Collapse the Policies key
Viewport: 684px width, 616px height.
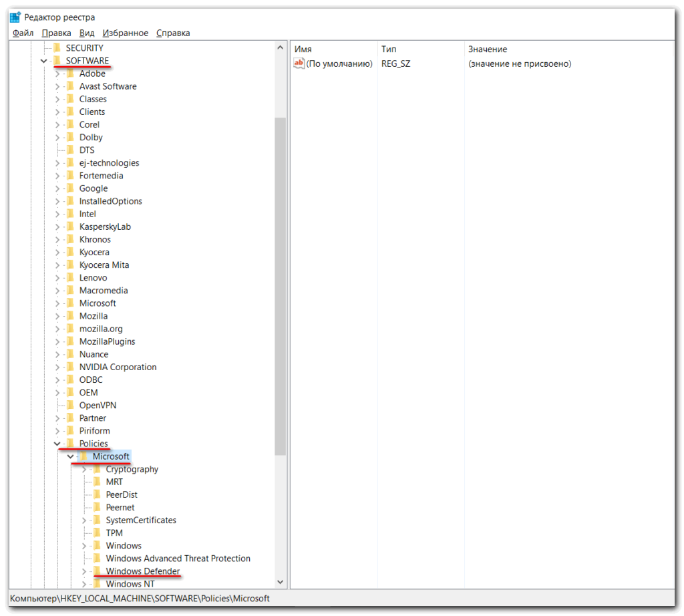[x=57, y=443]
